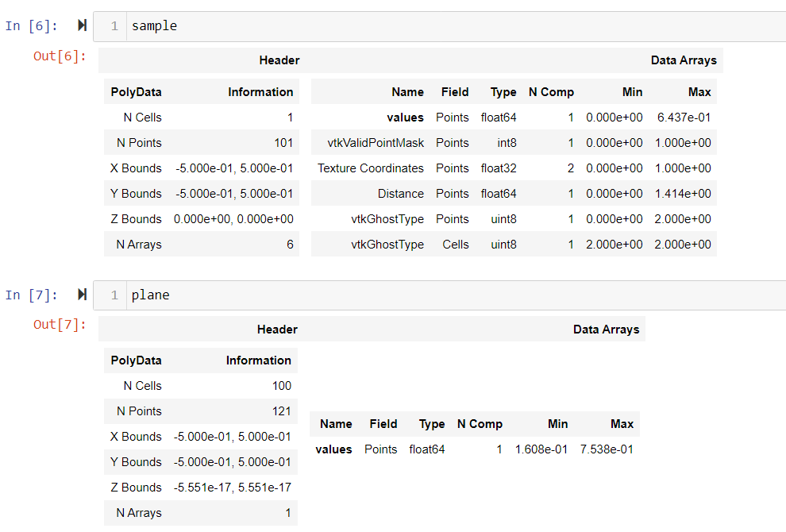Select the Min column header in Out[6]

[633, 91]
